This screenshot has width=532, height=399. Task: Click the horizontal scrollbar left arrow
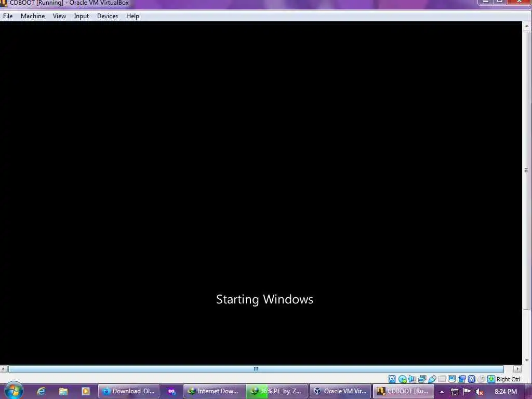pos(4,369)
